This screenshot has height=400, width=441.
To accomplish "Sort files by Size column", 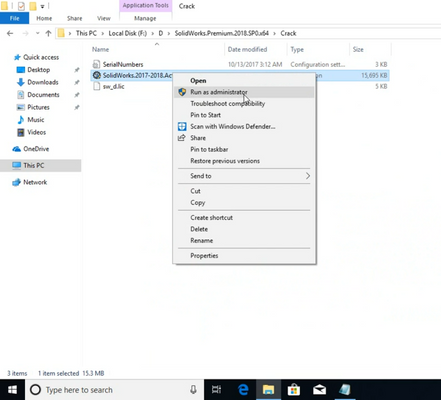I will [x=358, y=49].
